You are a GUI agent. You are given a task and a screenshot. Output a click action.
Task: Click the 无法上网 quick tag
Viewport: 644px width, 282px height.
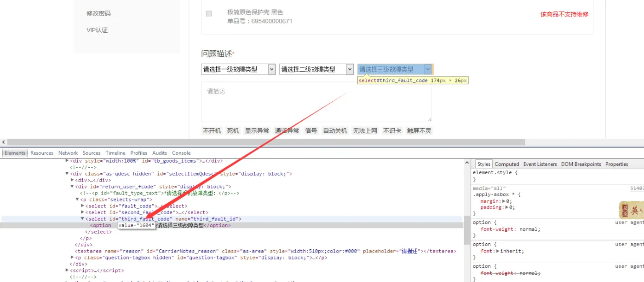[365, 131]
